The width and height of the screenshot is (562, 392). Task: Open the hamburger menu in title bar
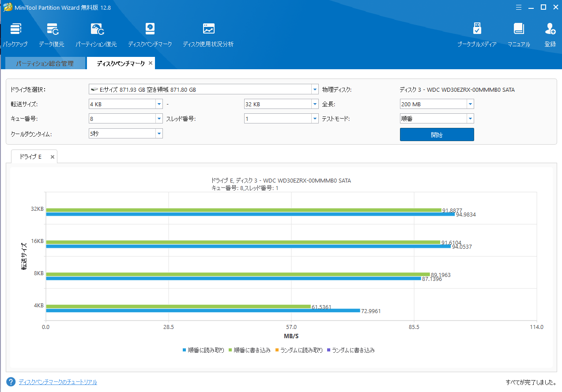click(519, 7)
